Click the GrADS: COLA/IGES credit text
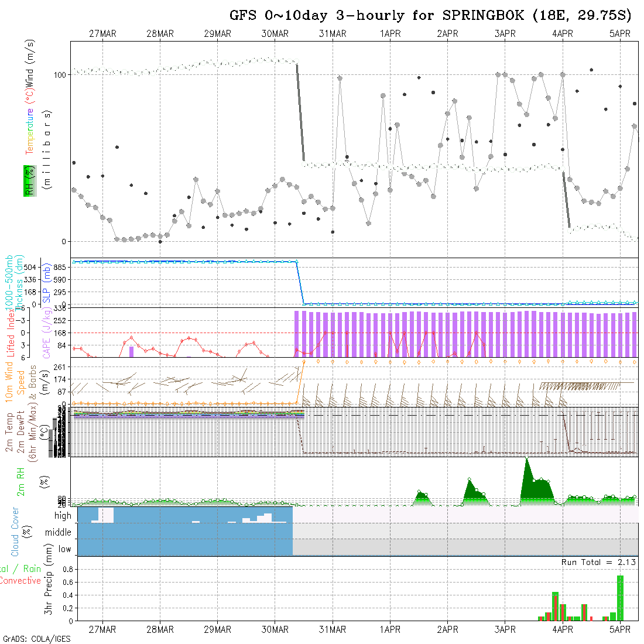644x644 pixels. 36,639
